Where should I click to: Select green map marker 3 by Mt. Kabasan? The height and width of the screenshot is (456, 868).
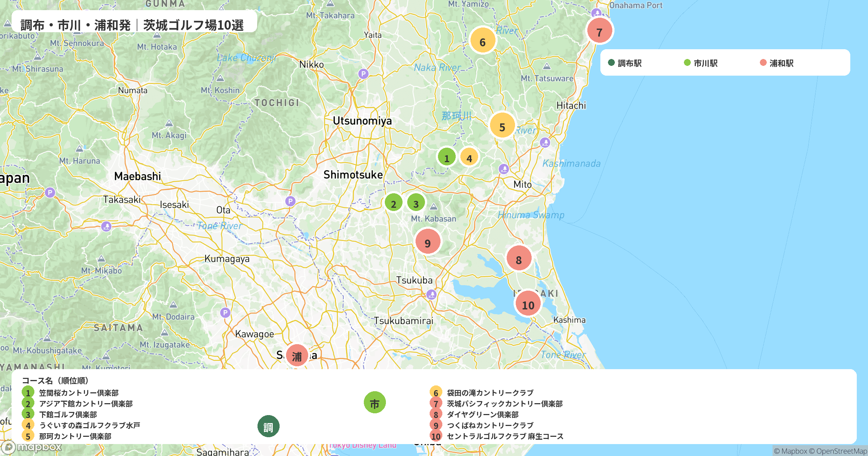tap(416, 202)
